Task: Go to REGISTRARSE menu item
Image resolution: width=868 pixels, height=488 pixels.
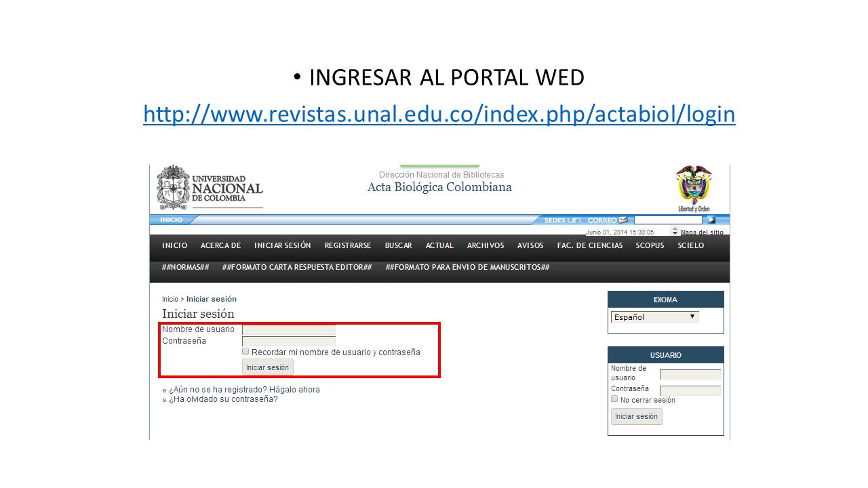Action: [348, 245]
